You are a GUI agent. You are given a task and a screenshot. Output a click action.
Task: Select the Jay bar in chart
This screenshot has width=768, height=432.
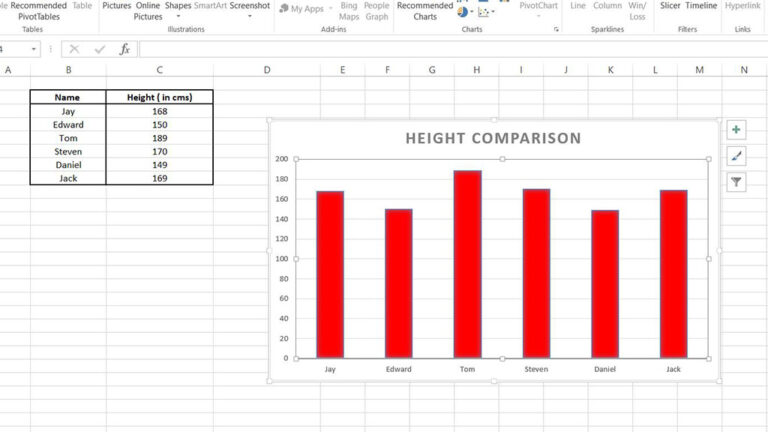[x=330, y=274]
